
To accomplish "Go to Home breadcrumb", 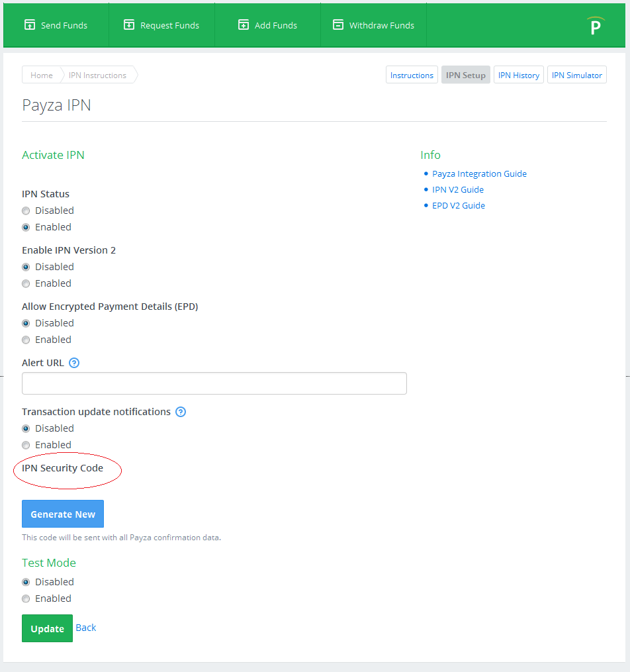I will point(42,75).
